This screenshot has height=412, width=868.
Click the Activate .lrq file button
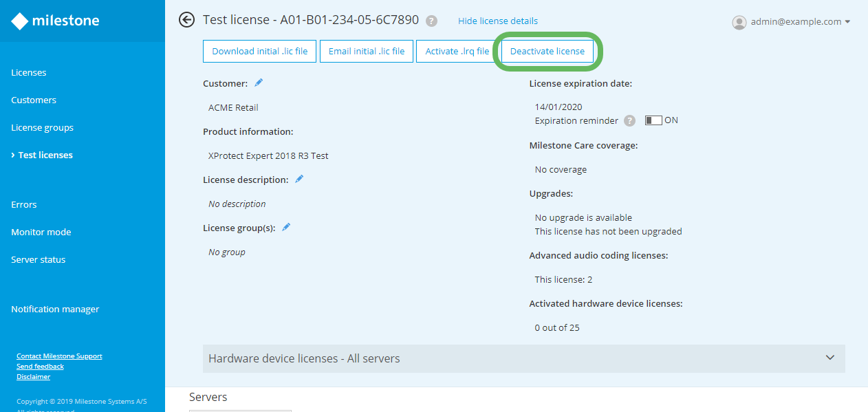[457, 52]
